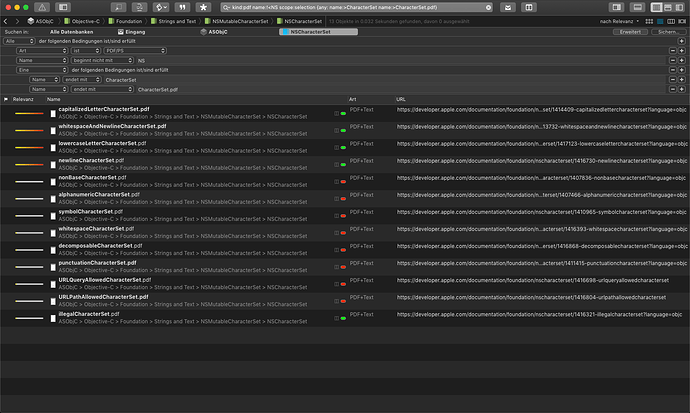The image size is (690, 413).
Task: Open the 'ist' operator popup
Action: (x=86, y=51)
